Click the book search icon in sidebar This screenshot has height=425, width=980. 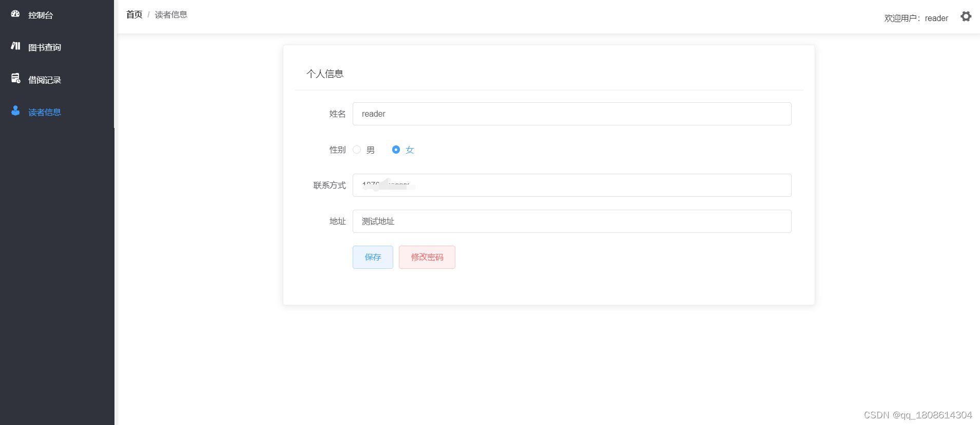click(x=15, y=46)
